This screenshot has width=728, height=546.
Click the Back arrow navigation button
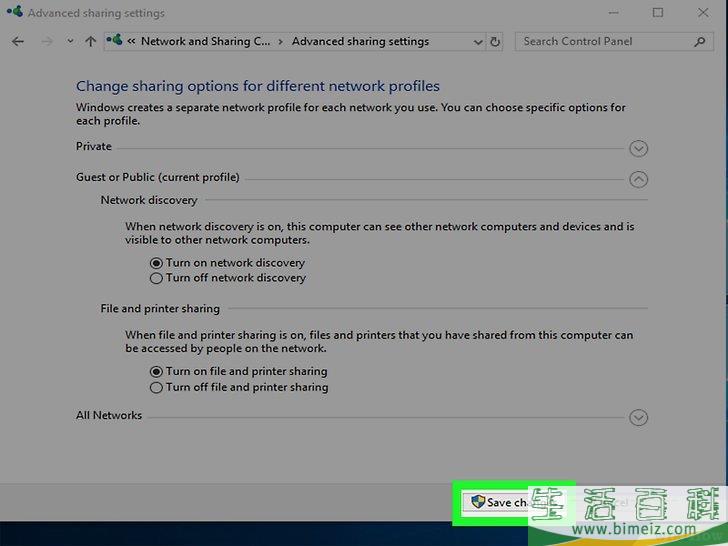[x=18, y=42]
